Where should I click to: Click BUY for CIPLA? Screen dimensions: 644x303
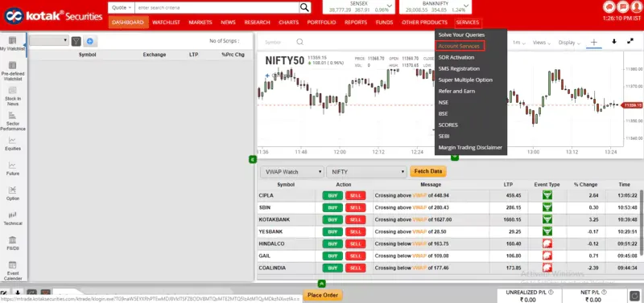tap(332, 195)
